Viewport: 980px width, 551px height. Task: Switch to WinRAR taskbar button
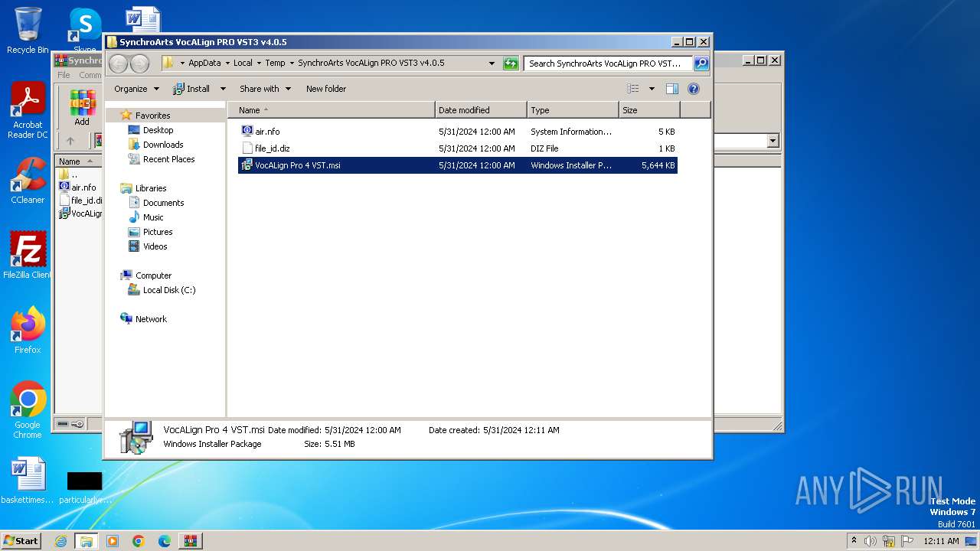pos(190,541)
